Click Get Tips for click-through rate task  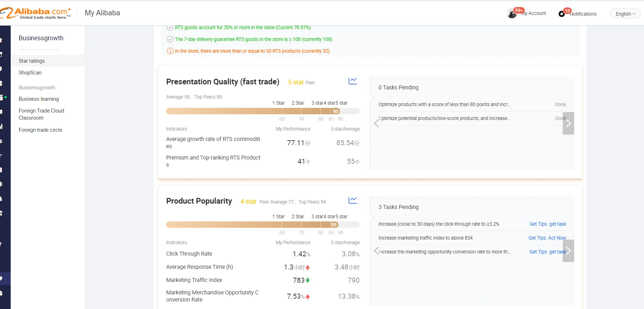(538, 224)
